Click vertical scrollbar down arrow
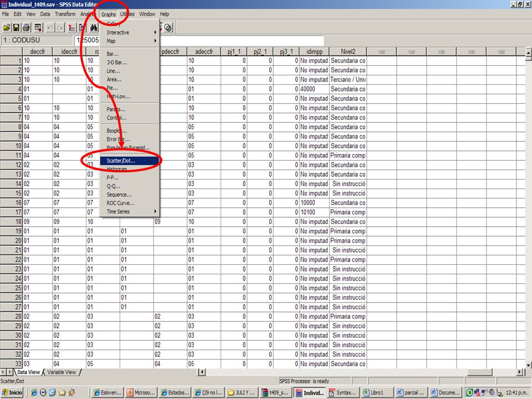532x399 pixels. point(528,365)
